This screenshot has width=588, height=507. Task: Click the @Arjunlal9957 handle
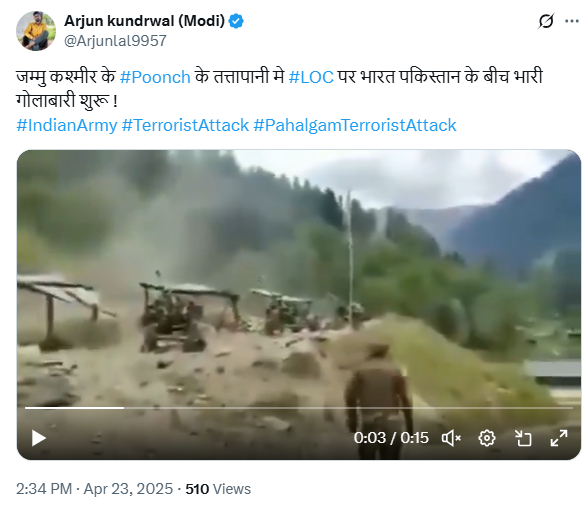pyautogui.click(x=115, y=41)
